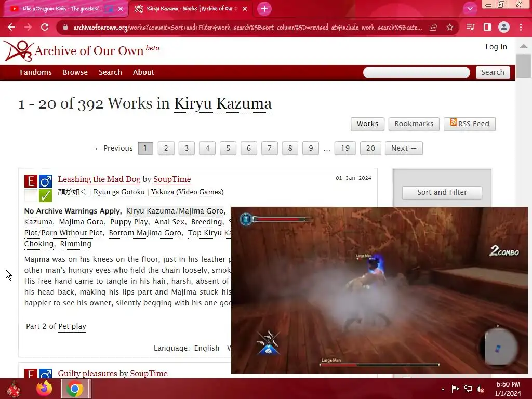This screenshot has height=399, width=532.
Task: Open the RSS Feed button
Action: click(x=469, y=124)
